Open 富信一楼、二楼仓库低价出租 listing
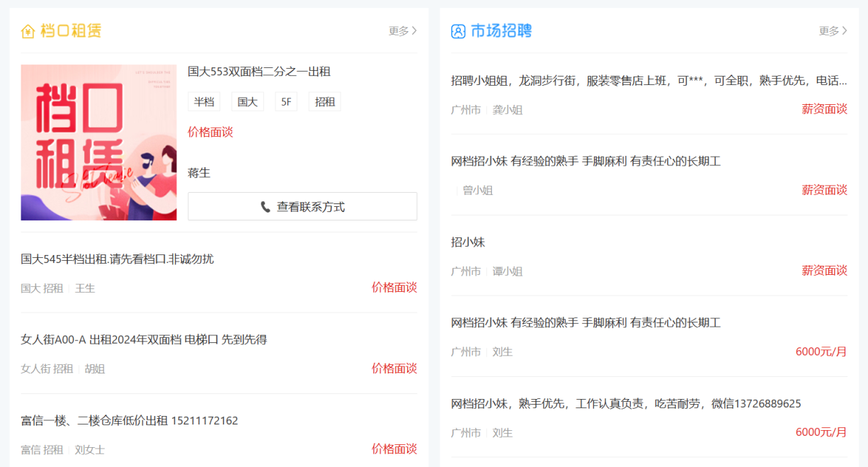This screenshot has height=467, width=868. (129, 421)
